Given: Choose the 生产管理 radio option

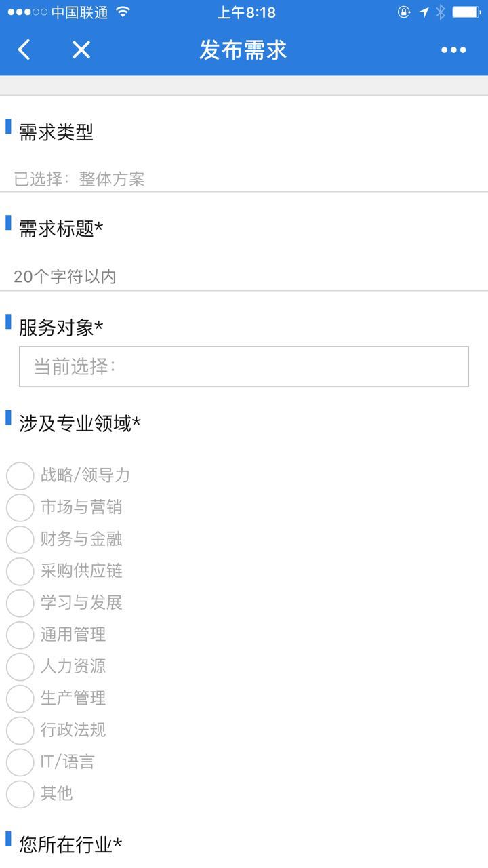Looking at the screenshot, I should [x=20, y=698].
